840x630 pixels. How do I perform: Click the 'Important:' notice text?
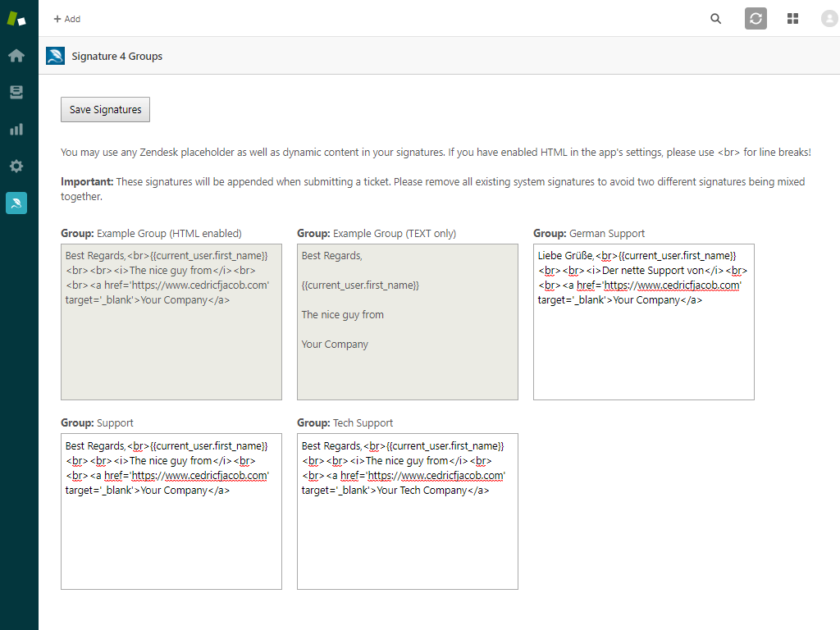pos(87,181)
